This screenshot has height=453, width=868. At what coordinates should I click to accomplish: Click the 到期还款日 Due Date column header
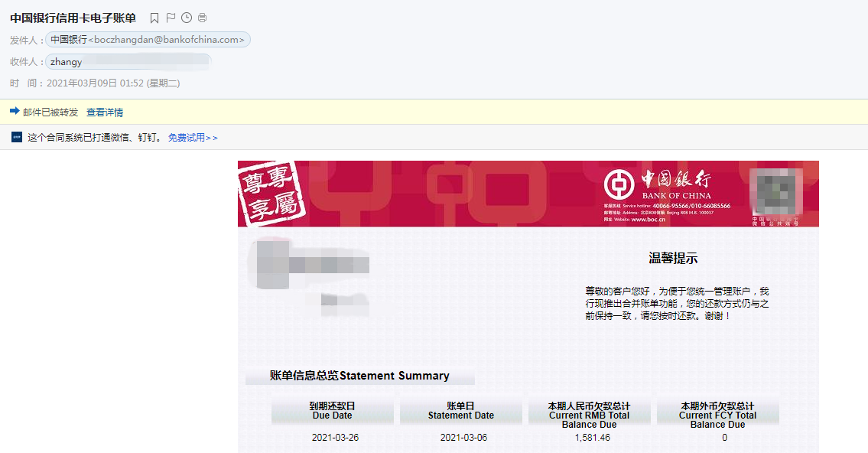[x=332, y=410]
